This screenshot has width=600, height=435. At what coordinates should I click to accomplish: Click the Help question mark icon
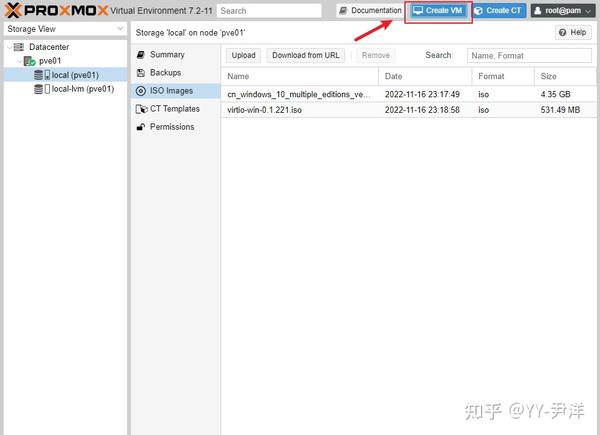[x=562, y=33]
